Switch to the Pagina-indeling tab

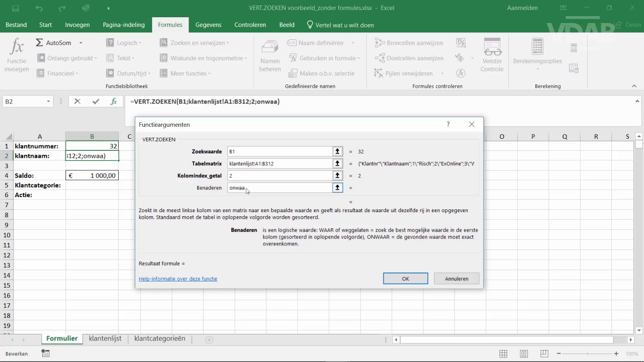tap(124, 25)
